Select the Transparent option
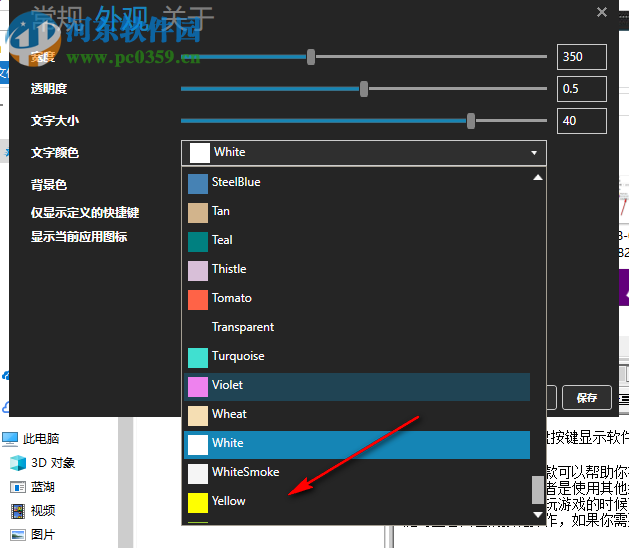This screenshot has width=629, height=548. [x=357, y=328]
